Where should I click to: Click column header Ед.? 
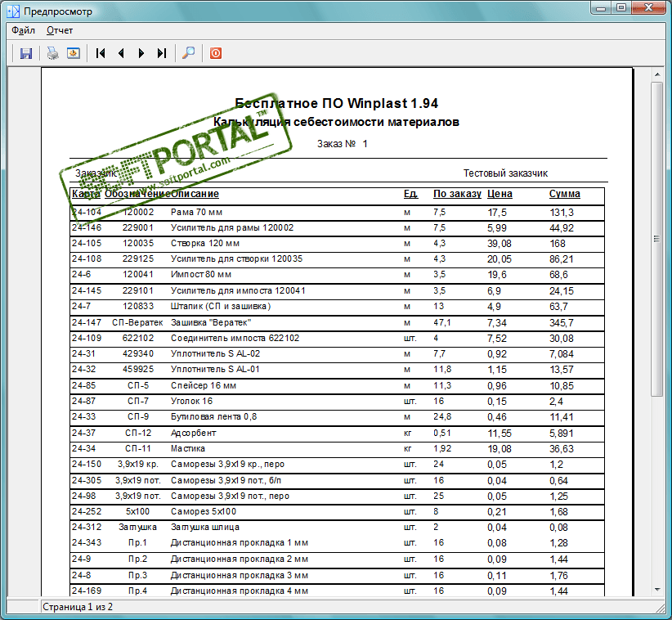(x=410, y=194)
